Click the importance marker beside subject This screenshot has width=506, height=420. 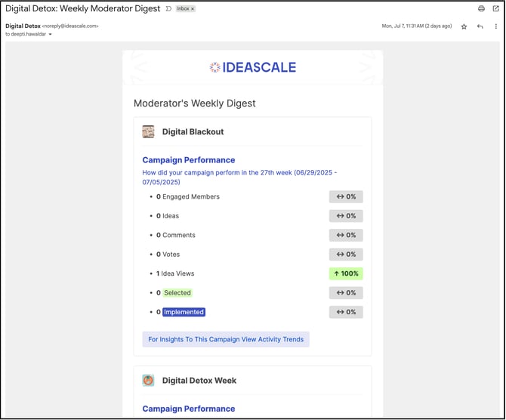pyautogui.click(x=168, y=9)
